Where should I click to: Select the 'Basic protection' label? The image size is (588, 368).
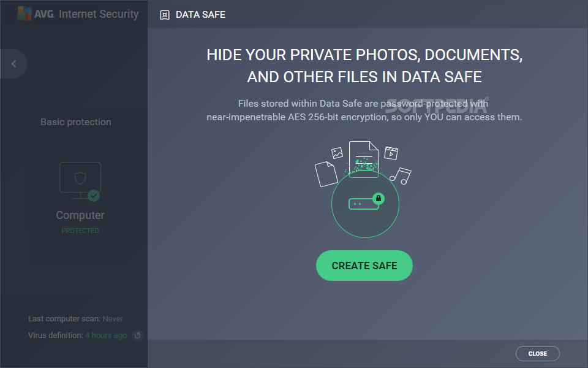[x=76, y=122]
